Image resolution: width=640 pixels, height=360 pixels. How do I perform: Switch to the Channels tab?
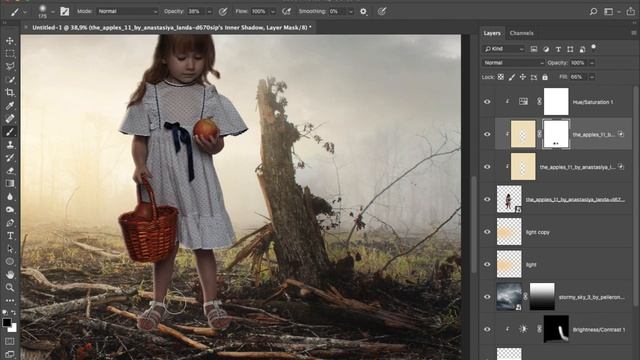(x=521, y=33)
